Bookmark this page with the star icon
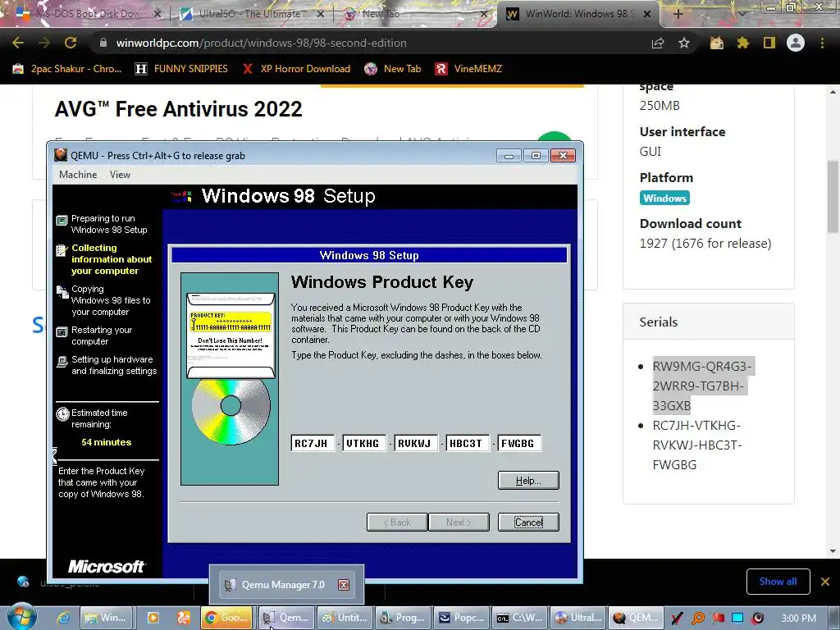The width and height of the screenshot is (840, 630). pyautogui.click(x=684, y=43)
